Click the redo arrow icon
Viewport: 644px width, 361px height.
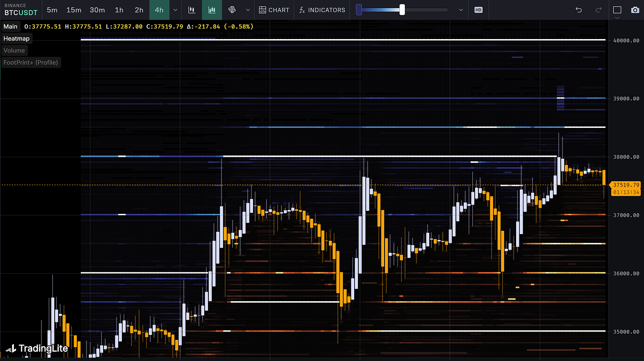point(598,10)
